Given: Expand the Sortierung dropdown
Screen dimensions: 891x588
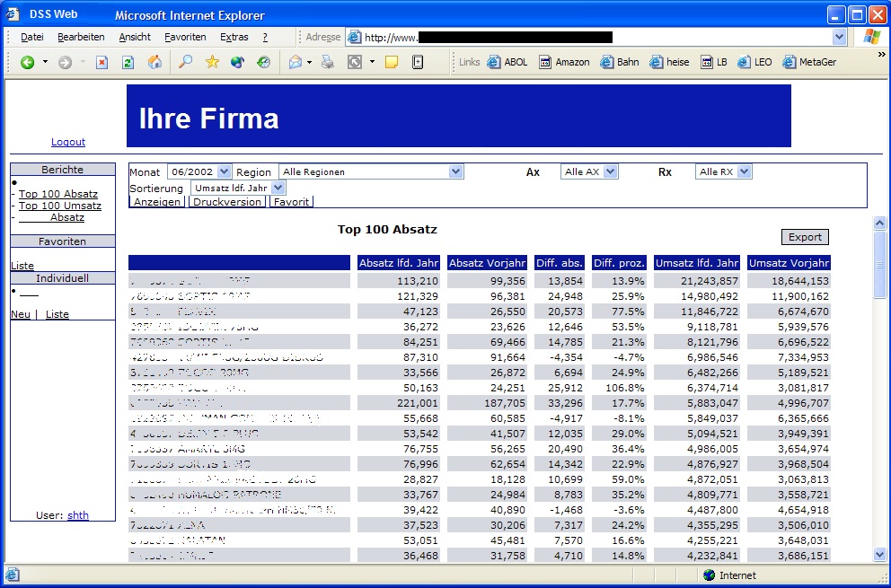Looking at the screenshot, I should point(278,188).
